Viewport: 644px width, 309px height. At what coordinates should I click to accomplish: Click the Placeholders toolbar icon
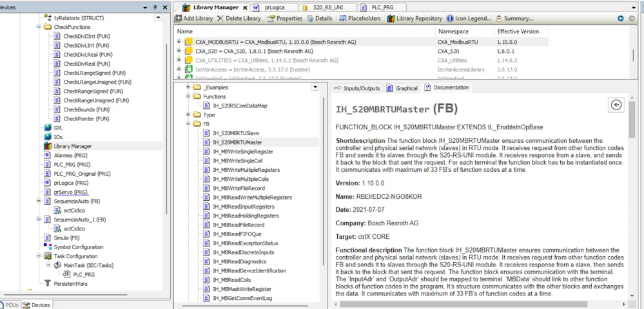(342, 19)
